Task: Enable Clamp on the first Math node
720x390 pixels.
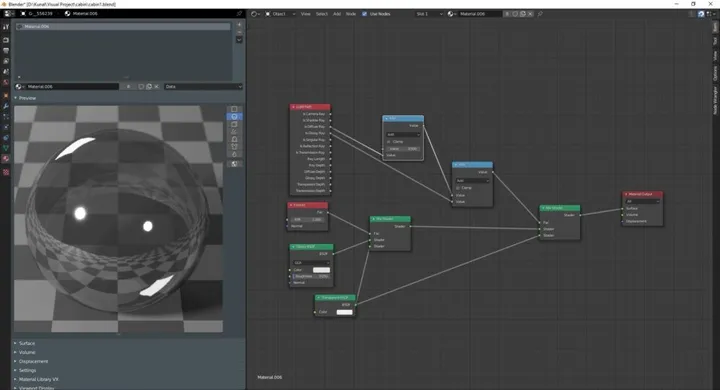Action: click(388, 141)
